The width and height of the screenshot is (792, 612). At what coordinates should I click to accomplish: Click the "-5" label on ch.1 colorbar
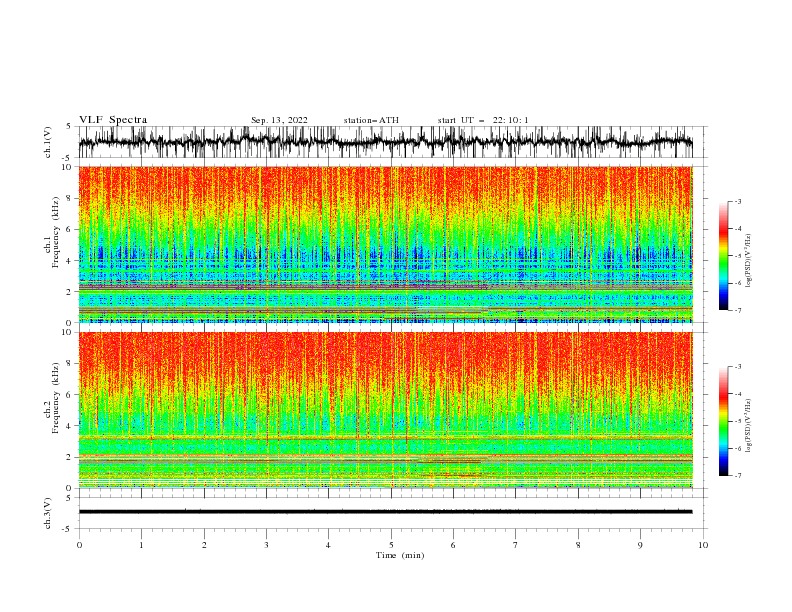[x=738, y=256]
